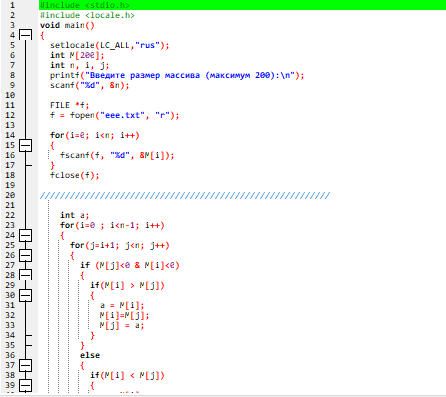Collapse the main function fold at line 4
The width and height of the screenshot is (446, 397).
click(x=26, y=35)
